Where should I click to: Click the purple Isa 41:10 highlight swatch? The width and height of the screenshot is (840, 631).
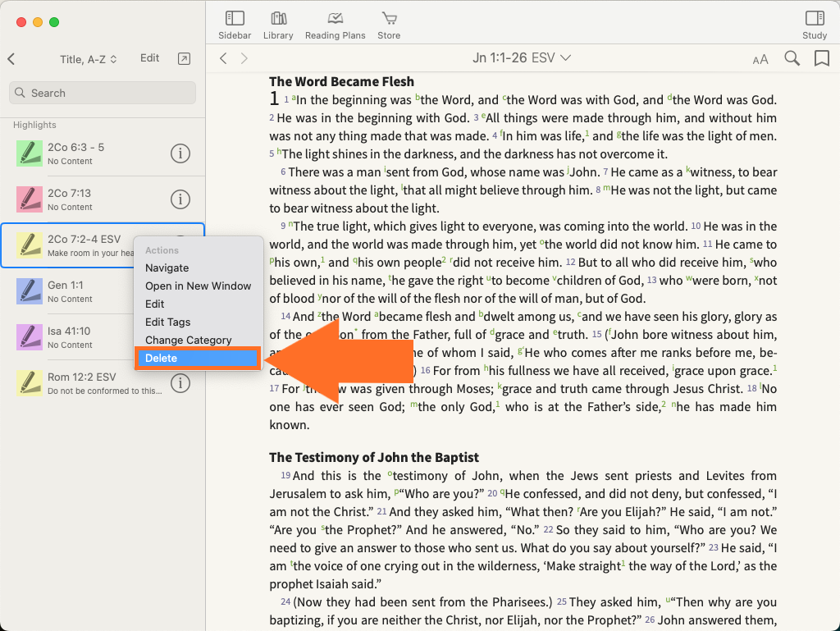click(30, 337)
